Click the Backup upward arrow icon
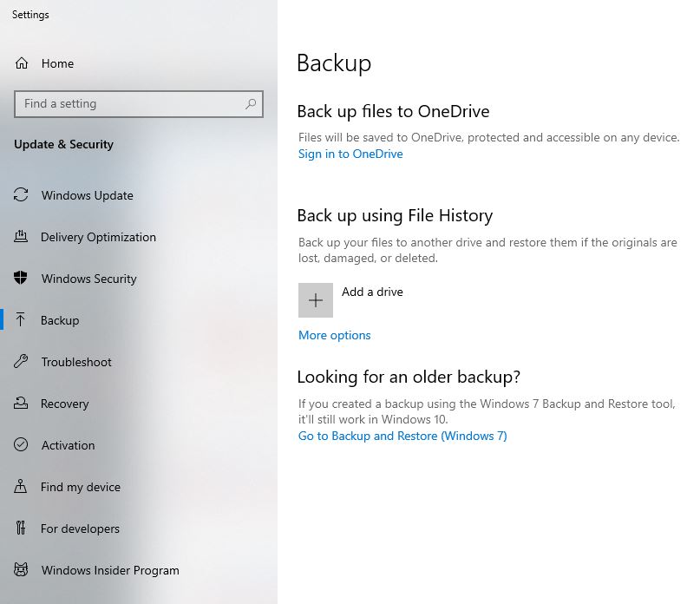700x604 pixels. (x=20, y=319)
